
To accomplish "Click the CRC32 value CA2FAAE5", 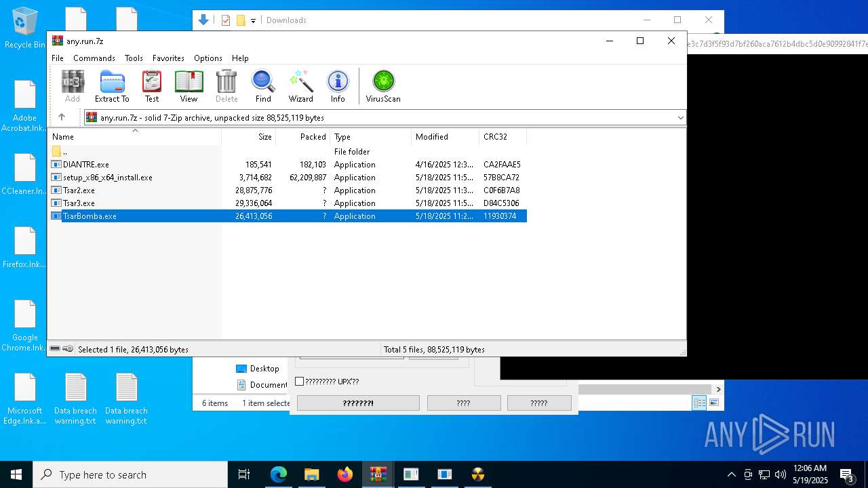I will point(502,165).
